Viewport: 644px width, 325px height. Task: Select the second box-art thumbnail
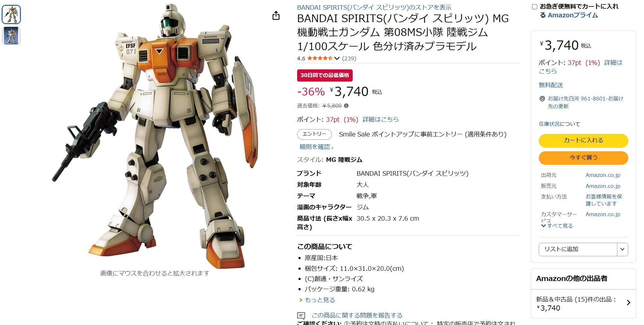[11, 36]
